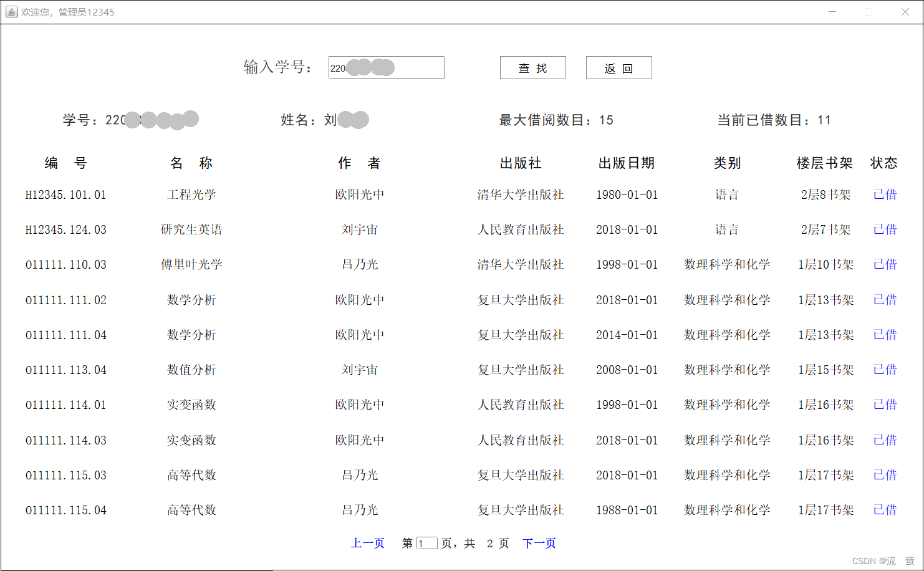Click shelf location 2层8书架
Screen dimensions: 924x571
(825, 194)
